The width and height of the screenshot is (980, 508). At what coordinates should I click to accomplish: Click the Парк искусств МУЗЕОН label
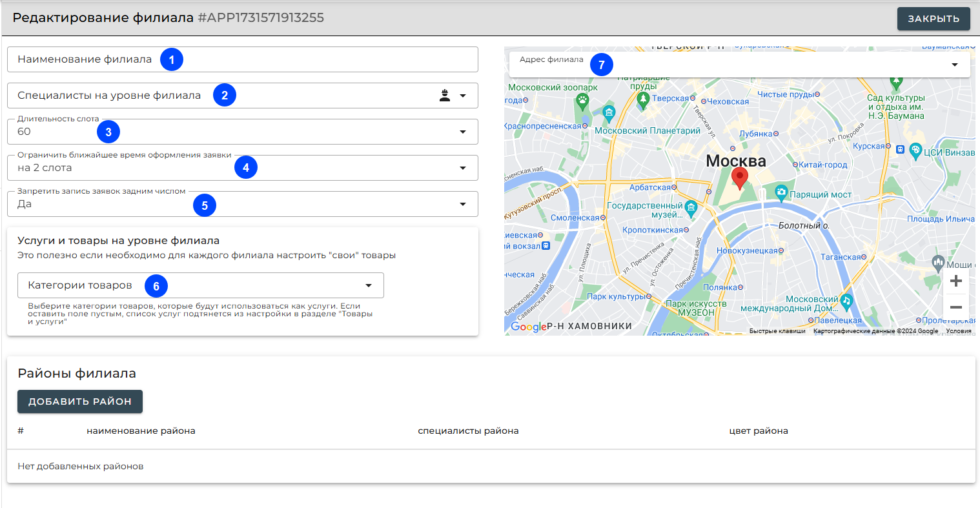pyautogui.click(x=696, y=308)
